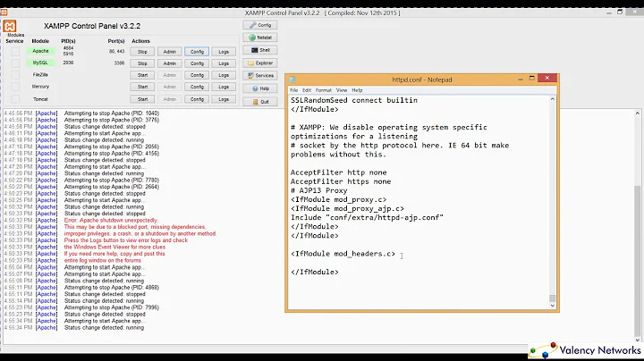
Task: Toggle the FileZilla service checkbox
Action: [15, 75]
